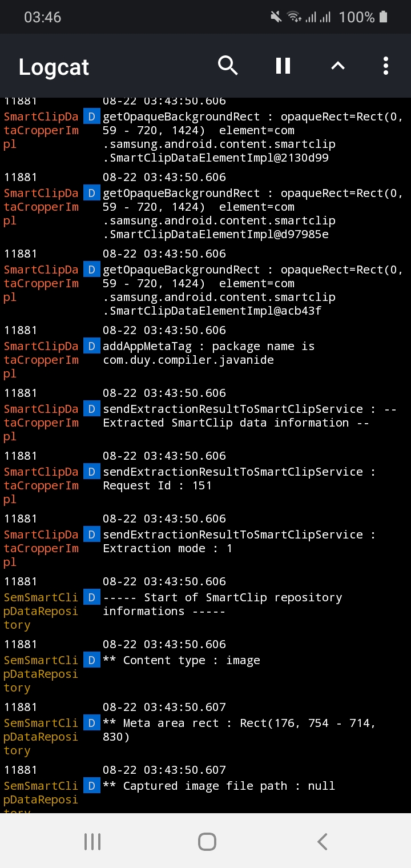Open the search icon in Logcat toolbar
411x868 pixels.
tap(228, 66)
